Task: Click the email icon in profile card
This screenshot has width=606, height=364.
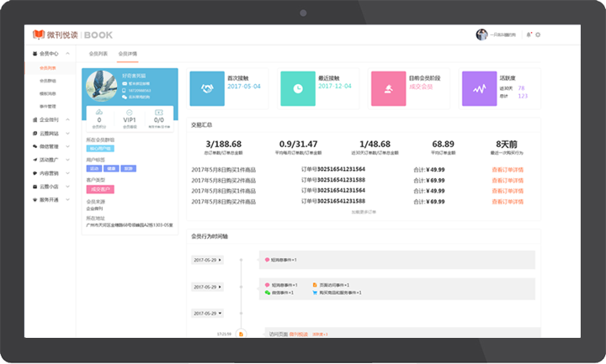Action: pyautogui.click(x=125, y=84)
